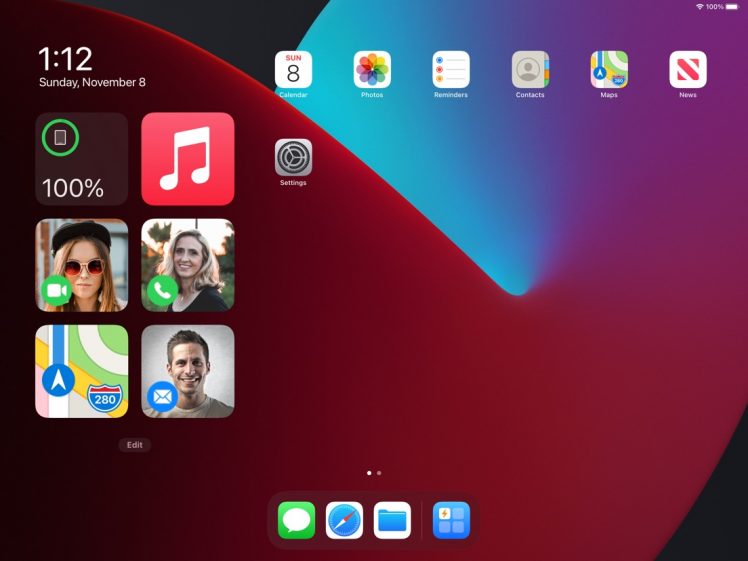This screenshot has height=561, width=748.
Task: Open the Reminders app
Action: click(451, 69)
